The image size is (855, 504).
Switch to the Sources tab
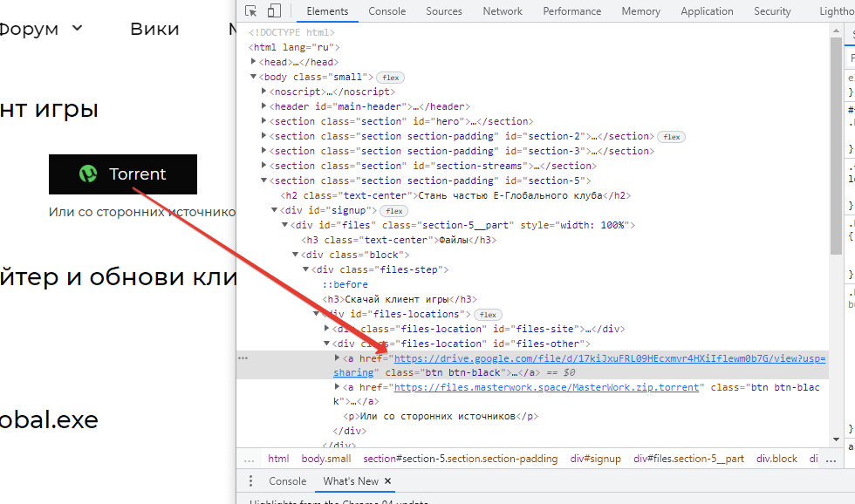tap(444, 10)
